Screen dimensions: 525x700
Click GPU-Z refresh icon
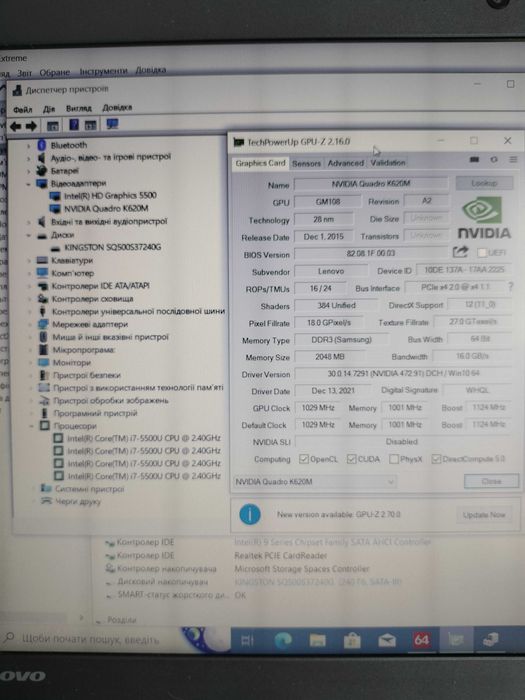(x=494, y=159)
